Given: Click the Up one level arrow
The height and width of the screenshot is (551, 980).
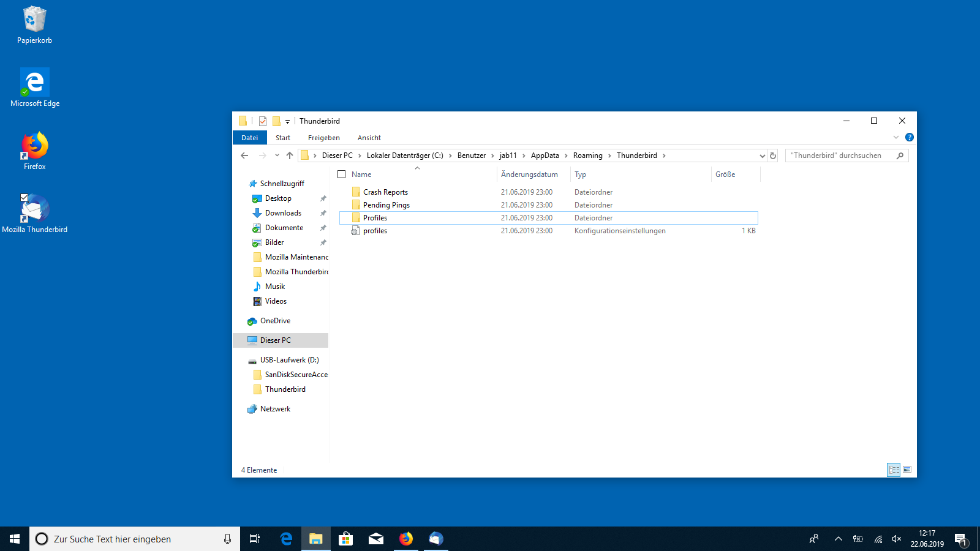Looking at the screenshot, I should click(x=290, y=156).
